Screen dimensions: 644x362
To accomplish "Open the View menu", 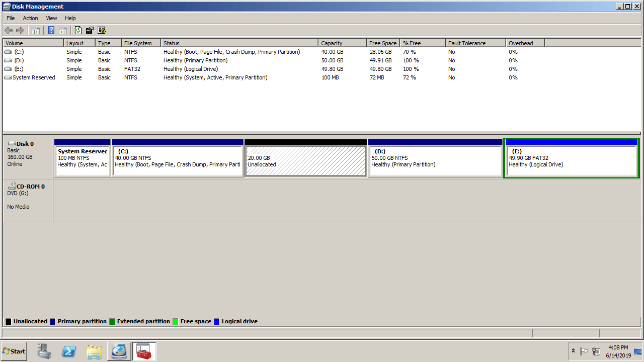I will click(51, 18).
